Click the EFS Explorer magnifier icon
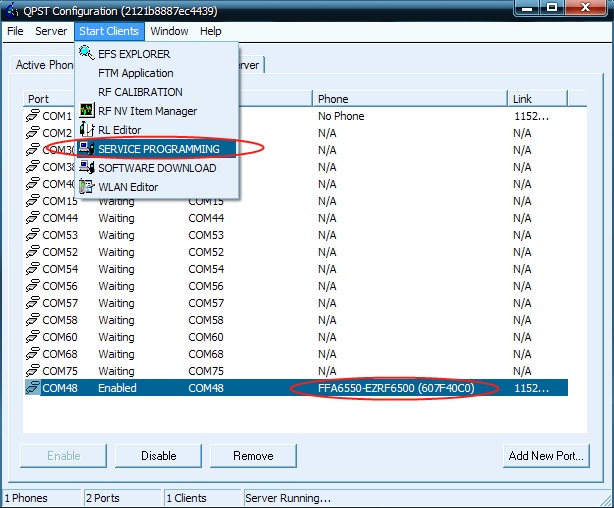The image size is (614, 508). pyautogui.click(x=87, y=53)
